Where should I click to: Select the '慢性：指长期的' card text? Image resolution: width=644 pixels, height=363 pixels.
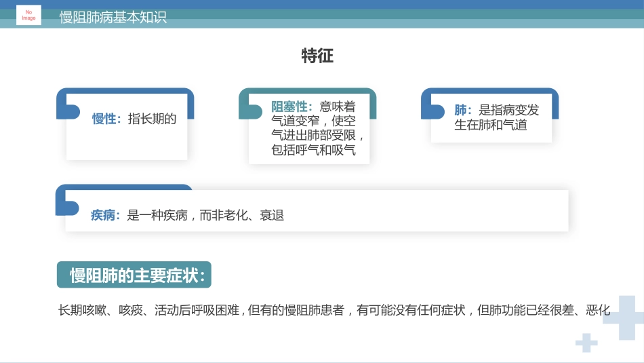pos(134,119)
